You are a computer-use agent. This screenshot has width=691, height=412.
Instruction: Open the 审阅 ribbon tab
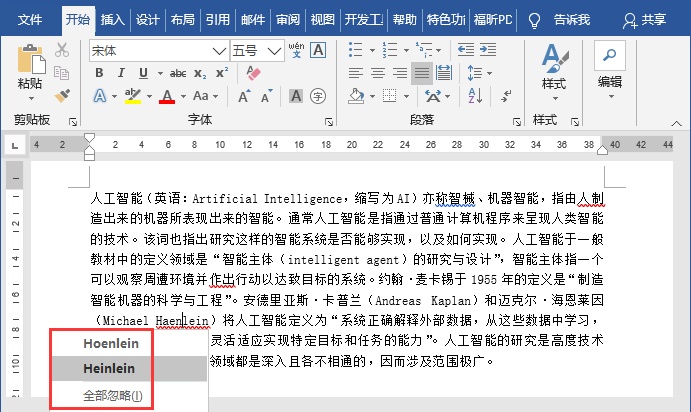pyautogui.click(x=288, y=19)
